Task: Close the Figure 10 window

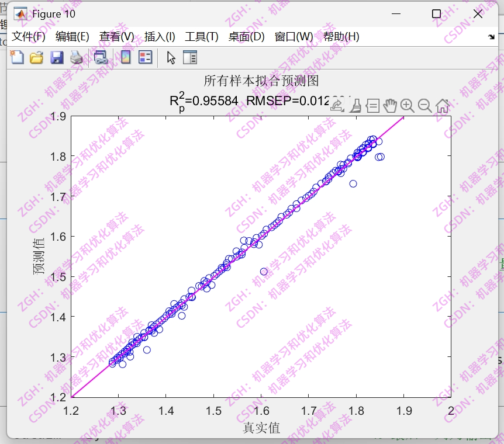Action: 478,14
